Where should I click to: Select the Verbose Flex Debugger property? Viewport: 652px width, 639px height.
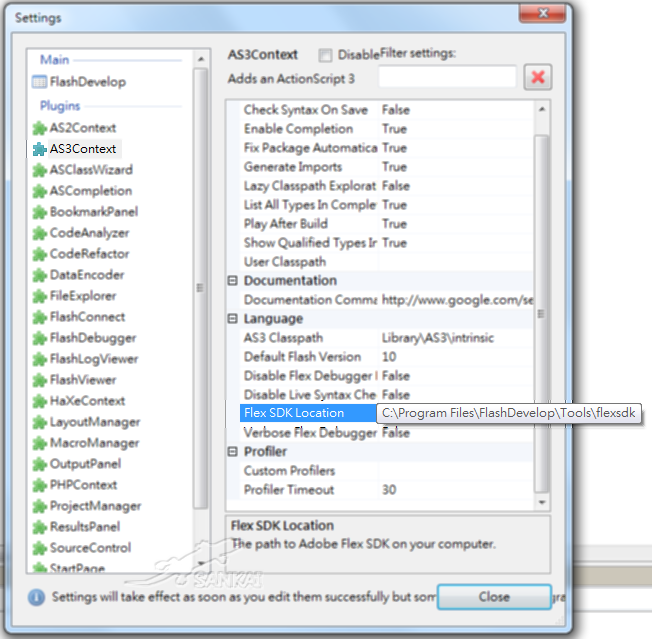tap(310, 433)
